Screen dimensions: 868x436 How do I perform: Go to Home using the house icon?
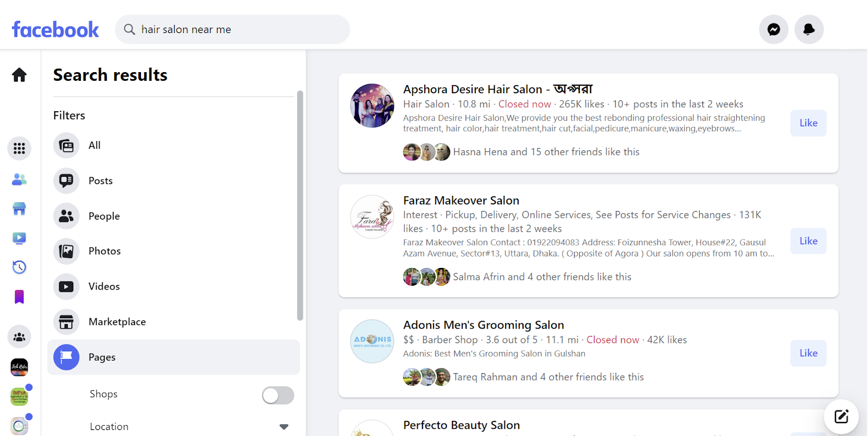[x=20, y=75]
